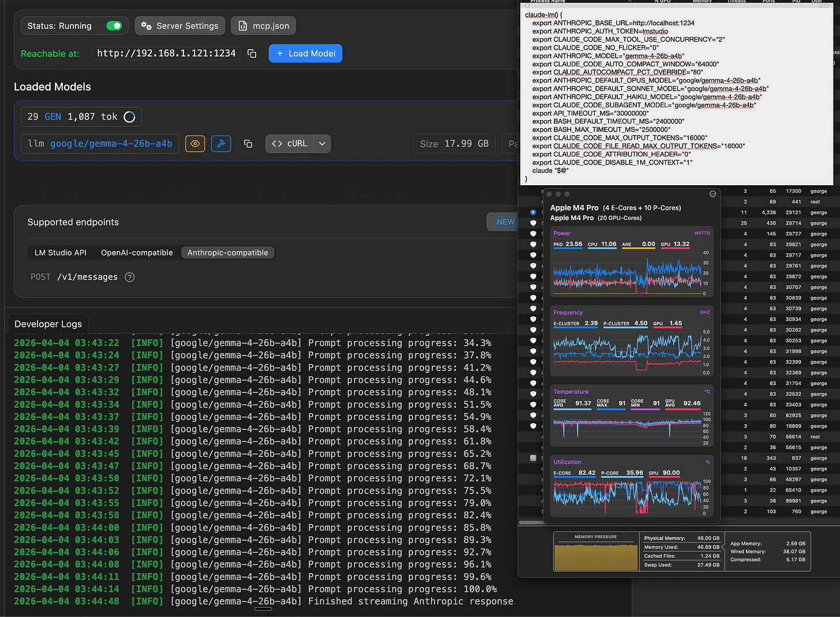The width and height of the screenshot is (840, 617).
Task: Open the cURL snippet dropdown
Action: [x=322, y=143]
